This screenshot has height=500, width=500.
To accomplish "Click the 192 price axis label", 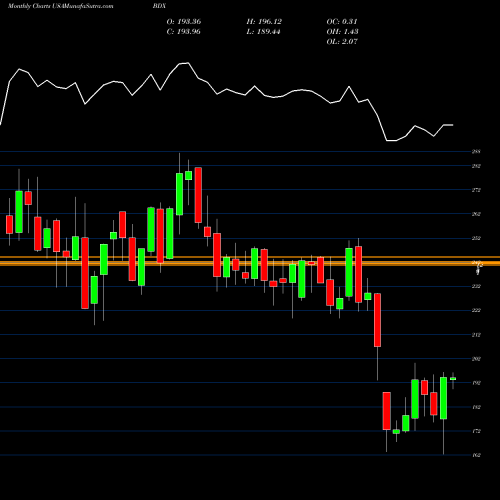I will coord(476,383).
